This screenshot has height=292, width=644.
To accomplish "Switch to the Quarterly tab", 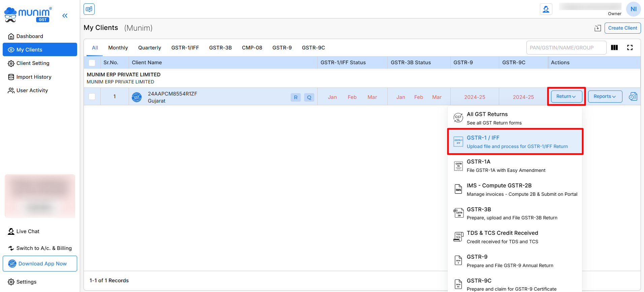I will tap(150, 48).
